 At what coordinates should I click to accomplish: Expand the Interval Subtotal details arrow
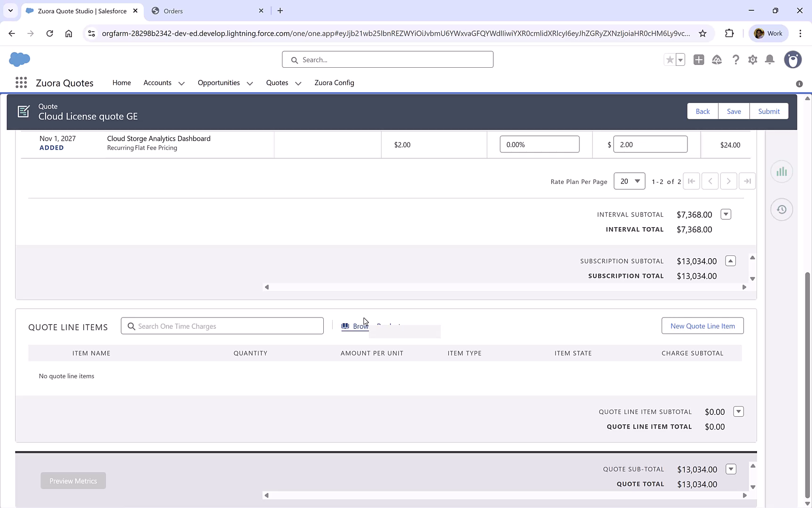click(x=726, y=214)
